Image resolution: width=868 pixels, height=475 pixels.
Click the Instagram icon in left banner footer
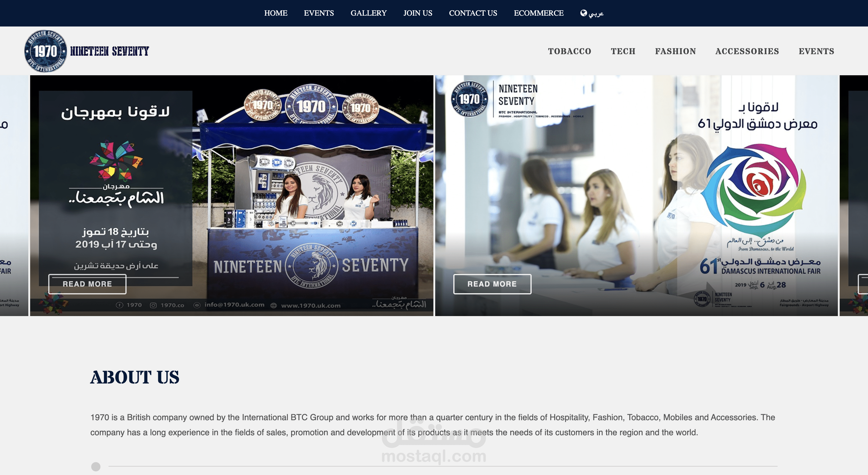coord(153,305)
